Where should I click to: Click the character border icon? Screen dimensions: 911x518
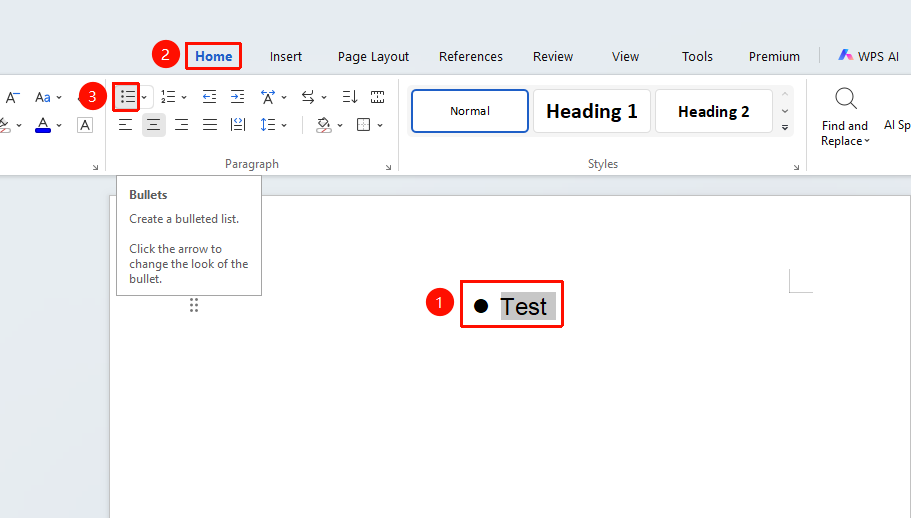(85, 125)
